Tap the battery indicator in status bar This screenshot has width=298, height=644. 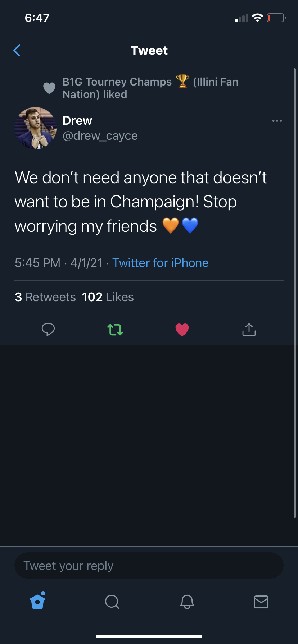click(x=276, y=18)
